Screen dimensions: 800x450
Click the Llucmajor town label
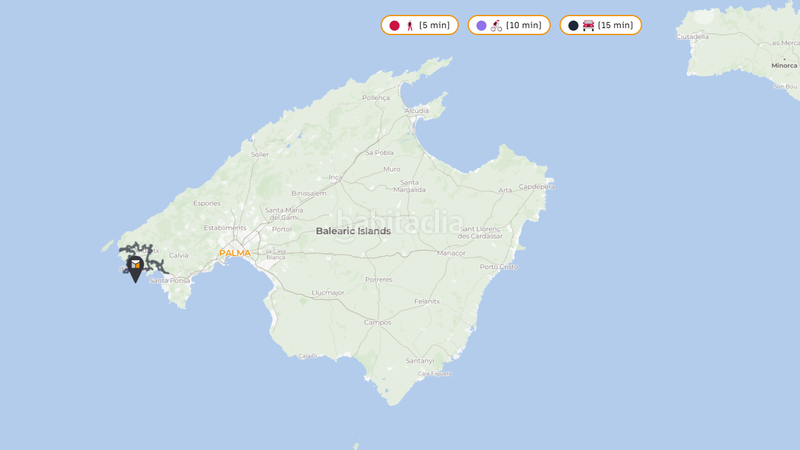coord(328,293)
